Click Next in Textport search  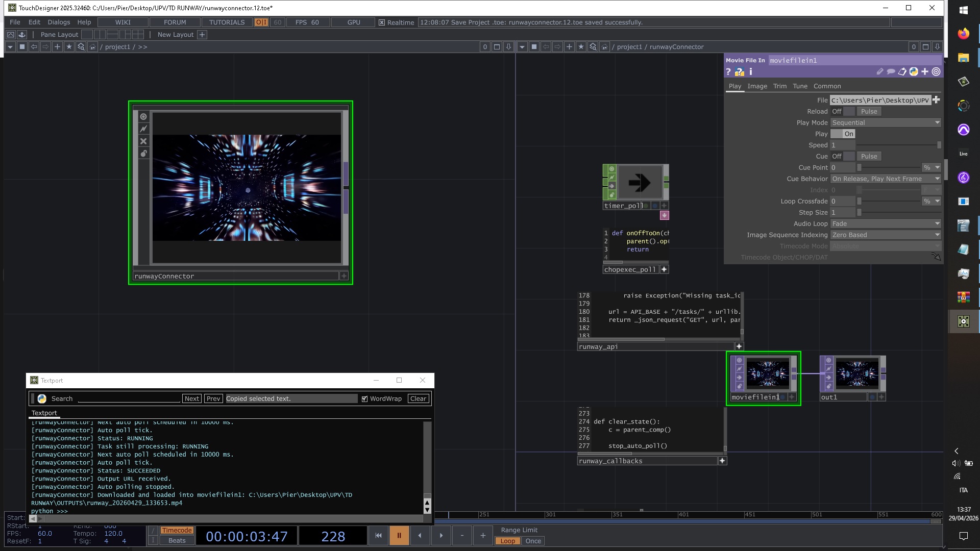click(192, 399)
